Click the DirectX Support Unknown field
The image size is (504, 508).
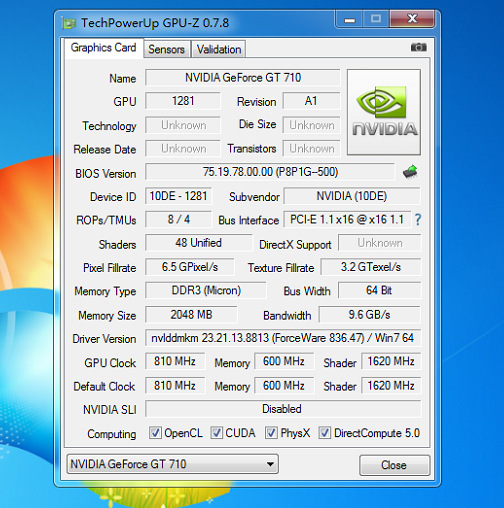click(x=380, y=243)
